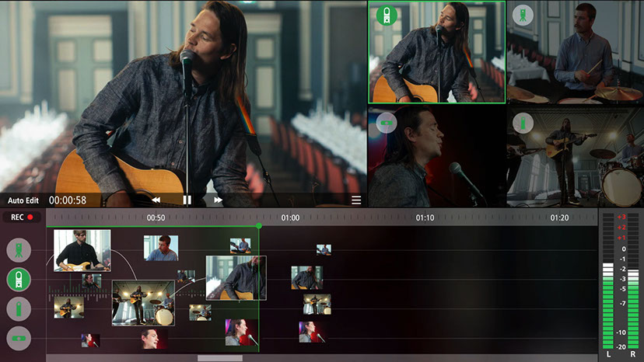Screen dimensions: 644x362
Task: Click the tripod camera badge on the drummer preview
Action: coord(523,15)
